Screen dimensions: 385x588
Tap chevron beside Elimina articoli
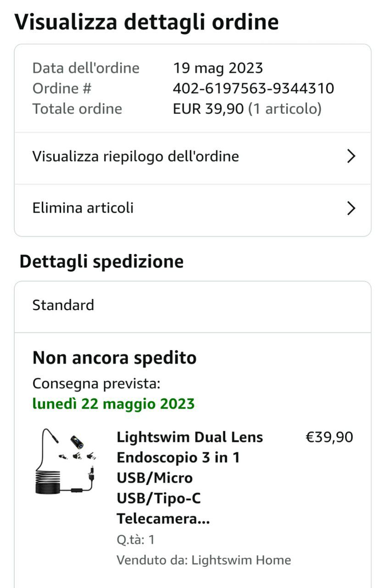point(351,208)
